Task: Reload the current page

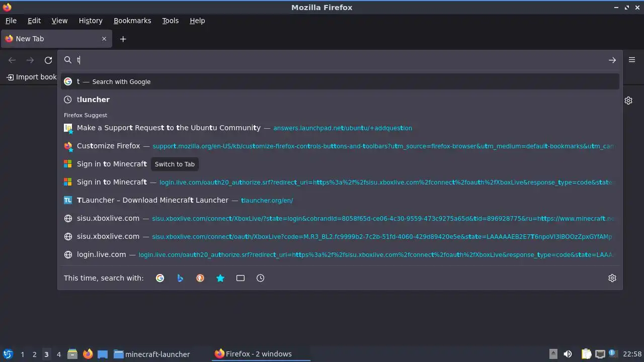Action: pyautogui.click(x=48, y=60)
